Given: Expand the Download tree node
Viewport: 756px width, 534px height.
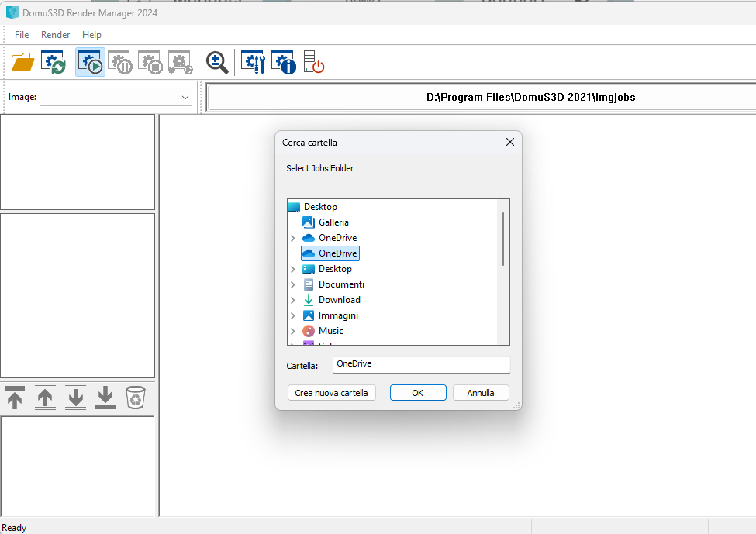Looking at the screenshot, I should [293, 300].
